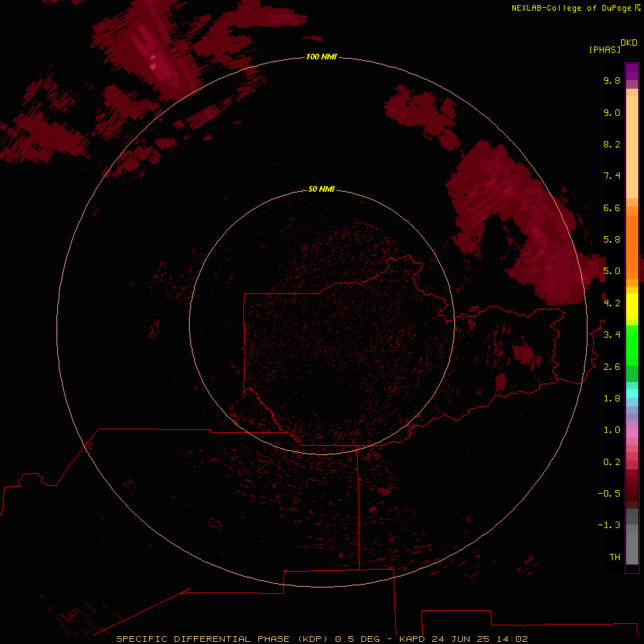The image size is (644, 644).
Task: Click the 5.0 scale value
Action: (x=612, y=271)
